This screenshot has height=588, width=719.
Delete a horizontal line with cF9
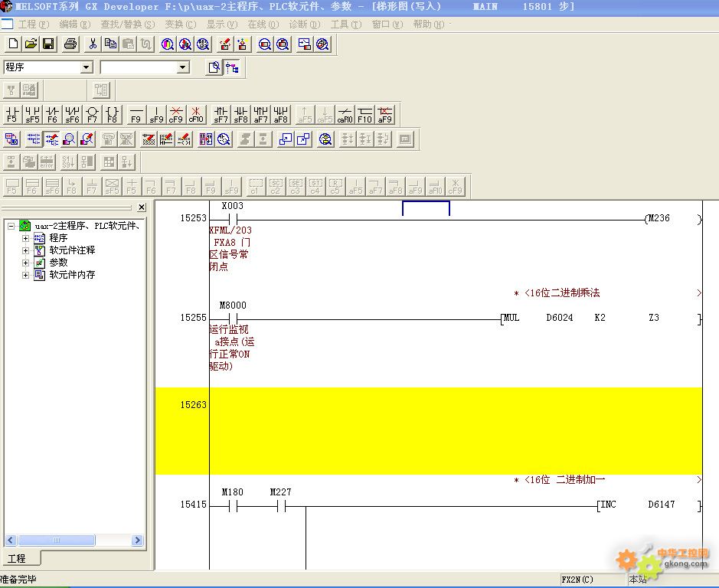pos(175,115)
